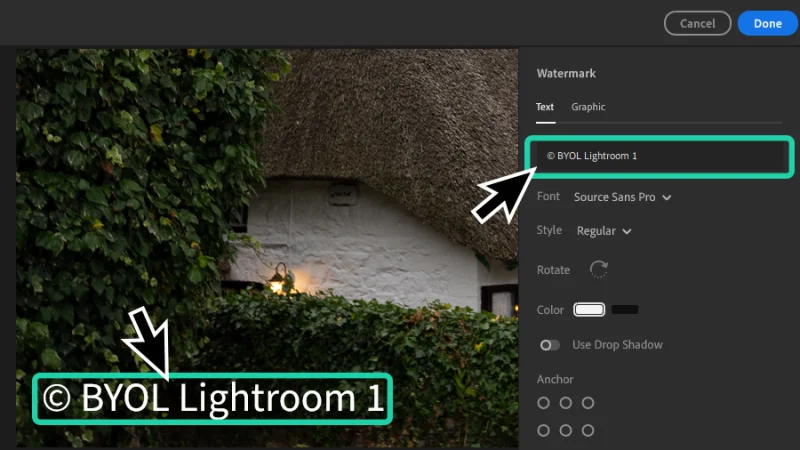This screenshot has height=450, width=800.
Task: Select second-row right anchor radio button
Action: point(588,431)
